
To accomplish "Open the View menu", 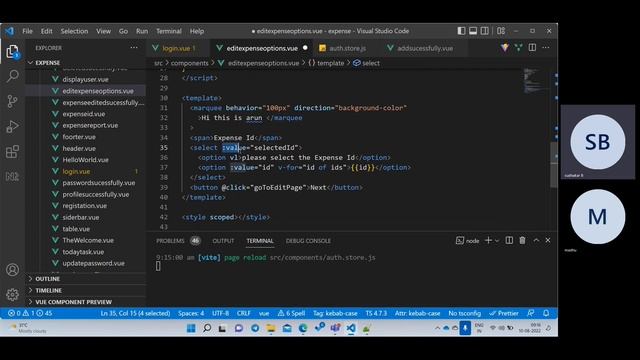I will [x=103, y=31].
